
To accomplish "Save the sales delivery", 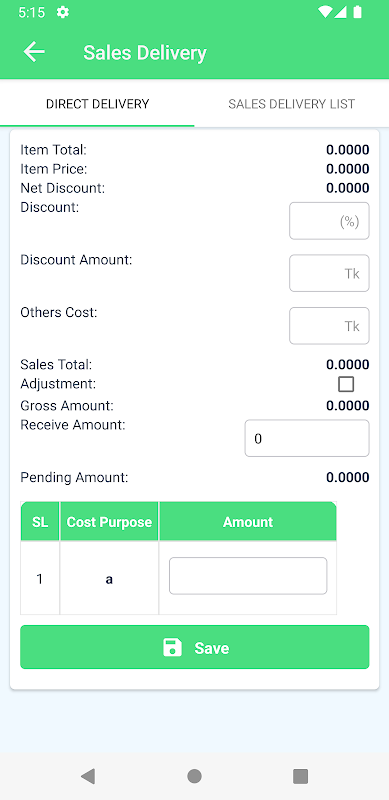I will tap(194, 647).
